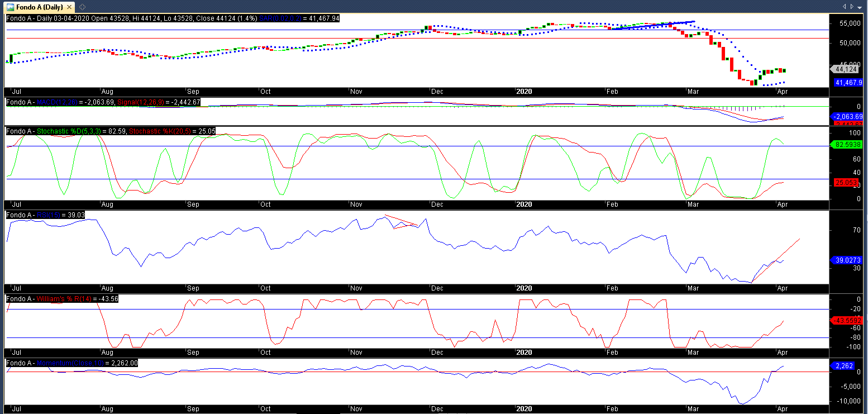Click -10,000 on the Momentum axis
This screenshot has height=414, width=868.
pos(850,401)
